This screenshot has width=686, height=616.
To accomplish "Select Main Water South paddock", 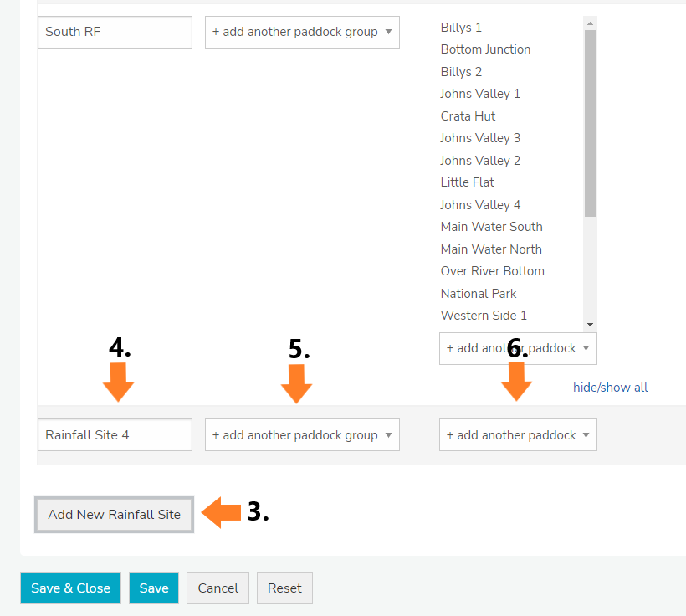I will pos(491,227).
